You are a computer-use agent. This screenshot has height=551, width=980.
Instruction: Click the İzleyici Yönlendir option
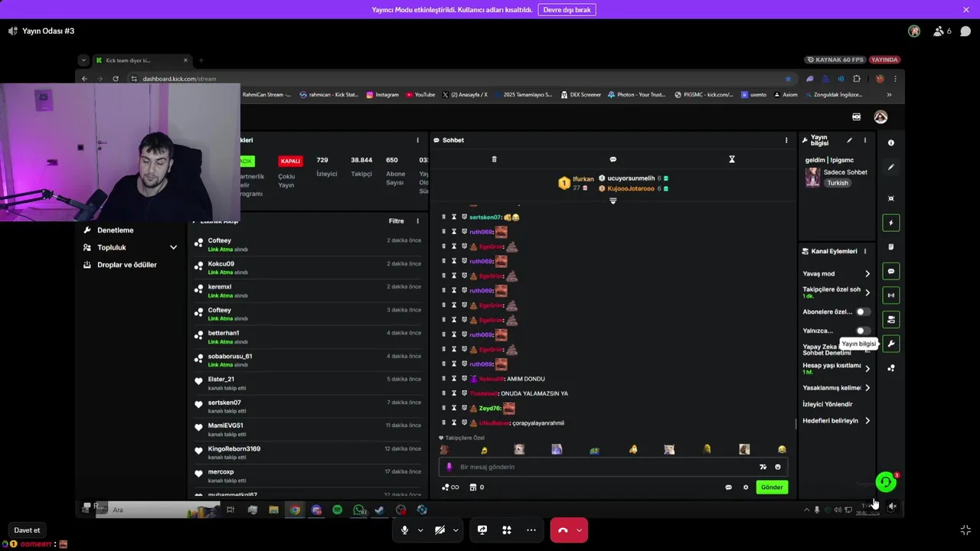[827, 404]
